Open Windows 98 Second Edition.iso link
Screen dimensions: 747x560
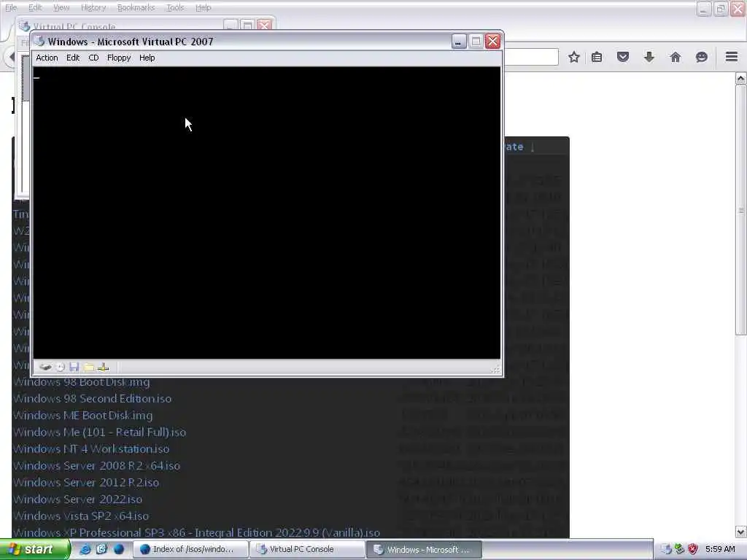pos(93,399)
